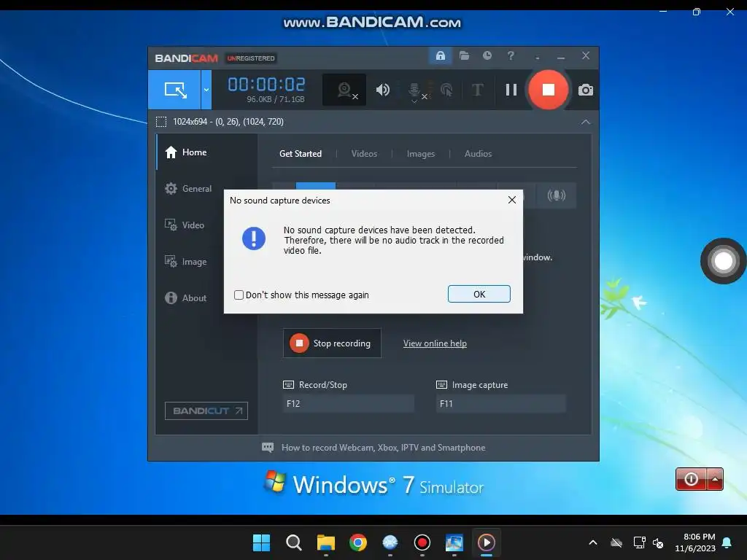
Task: Expand the power options arrow
Action: [715, 479]
